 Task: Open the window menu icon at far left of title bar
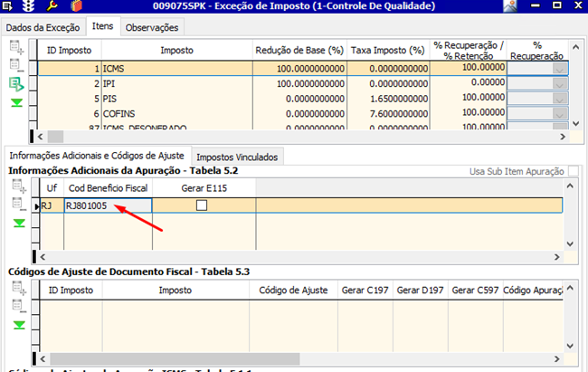[x=7, y=5]
